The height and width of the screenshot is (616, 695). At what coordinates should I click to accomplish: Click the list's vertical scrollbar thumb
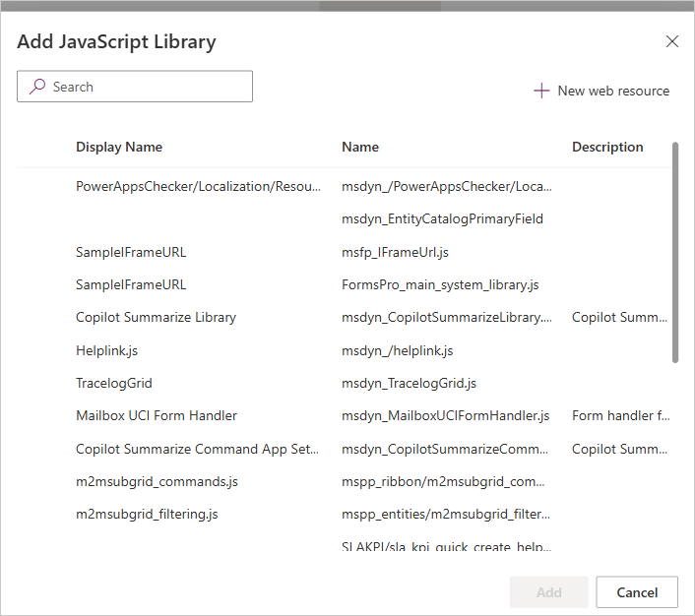[675, 252]
